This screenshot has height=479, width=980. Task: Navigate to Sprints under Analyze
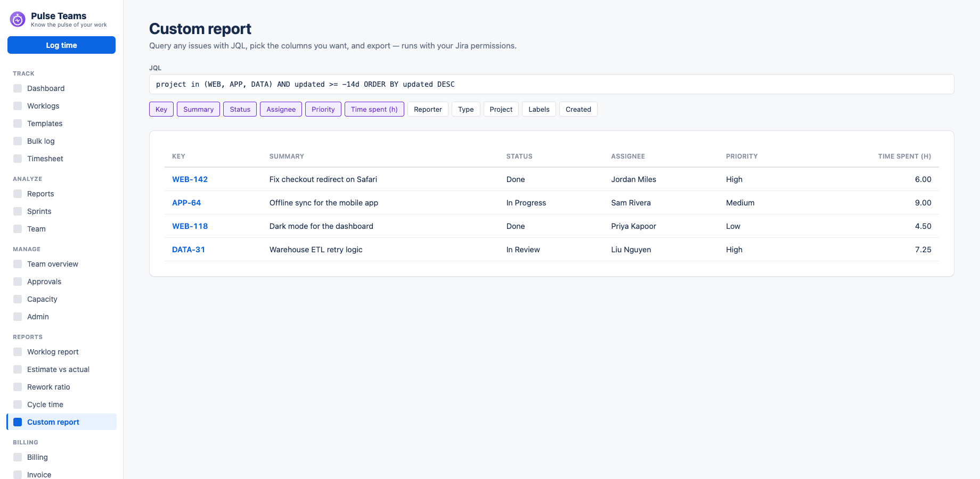tap(62, 211)
